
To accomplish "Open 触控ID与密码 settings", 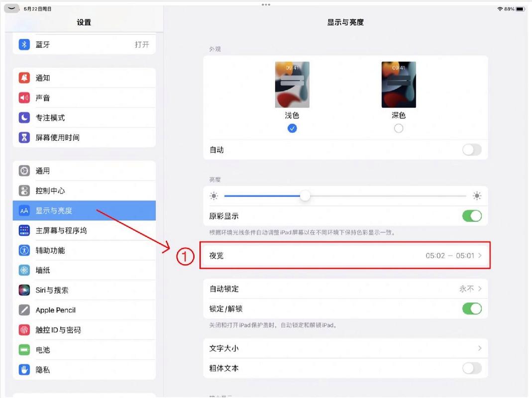I will pyautogui.click(x=84, y=330).
